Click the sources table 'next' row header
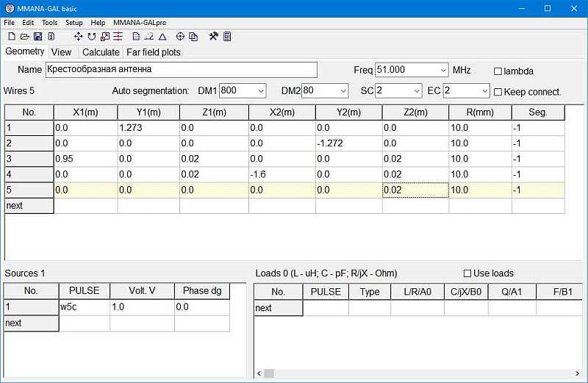The width and height of the screenshot is (588, 383). coord(32,323)
